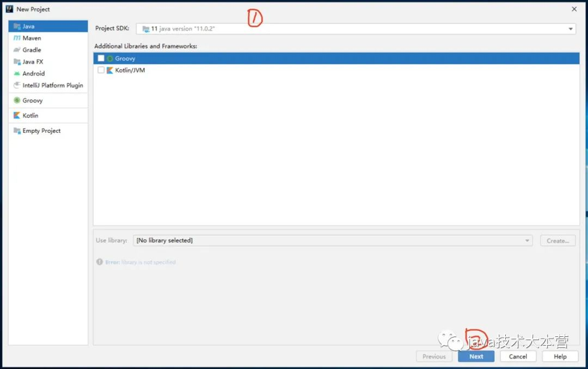Screen dimensions: 588x369
Task: Click the Create... library button
Action: [558, 241]
